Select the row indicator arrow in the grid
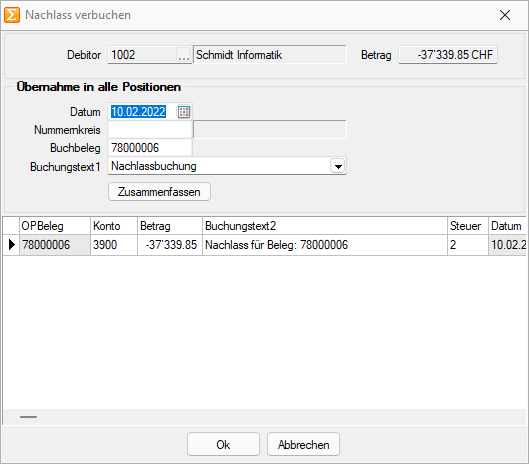This screenshot has width=529, height=464. [11, 245]
